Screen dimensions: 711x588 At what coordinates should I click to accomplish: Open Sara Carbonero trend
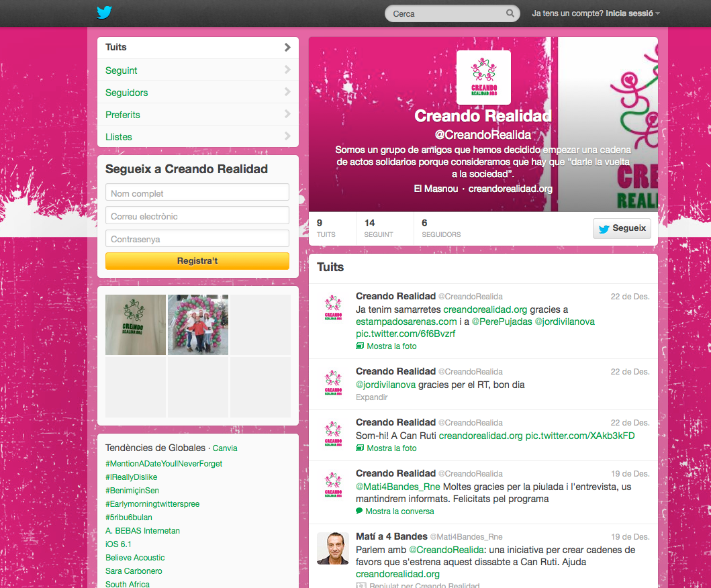click(134, 571)
